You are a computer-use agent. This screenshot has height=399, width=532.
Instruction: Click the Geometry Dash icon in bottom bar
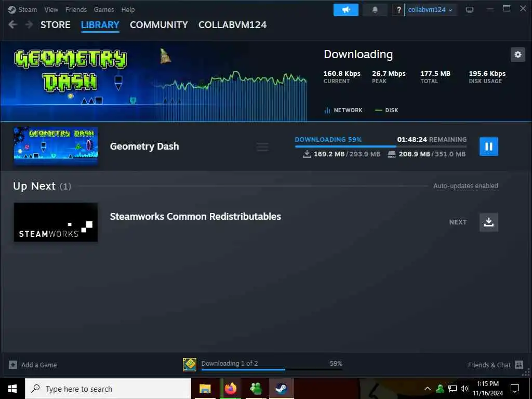(189, 365)
